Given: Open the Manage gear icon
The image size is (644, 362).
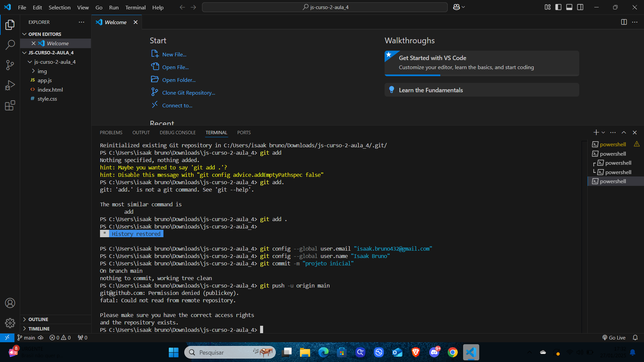Looking at the screenshot, I should click(10, 323).
